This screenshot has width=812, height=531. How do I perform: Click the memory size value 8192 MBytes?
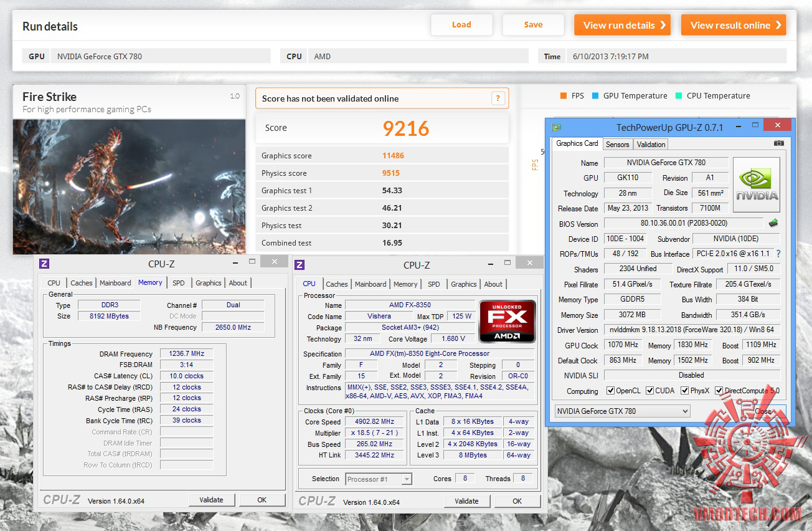point(109,316)
